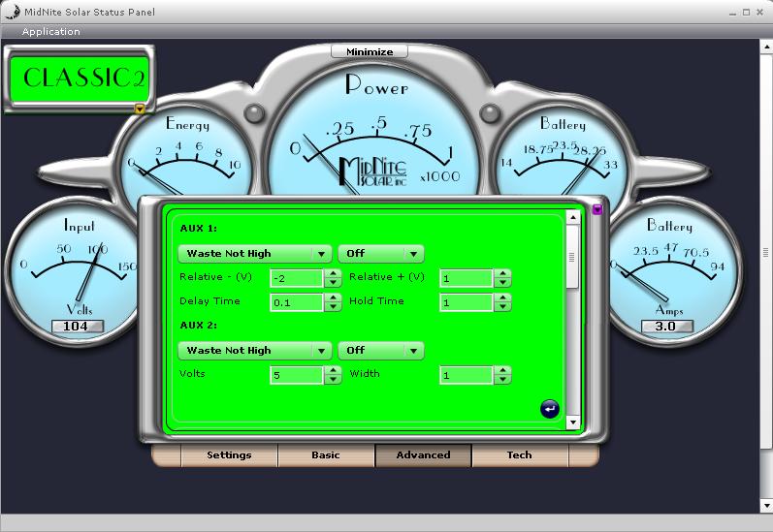Decrease Delay Time value
Image resolution: width=773 pixels, height=532 pixels.
[x=334, y=307]
